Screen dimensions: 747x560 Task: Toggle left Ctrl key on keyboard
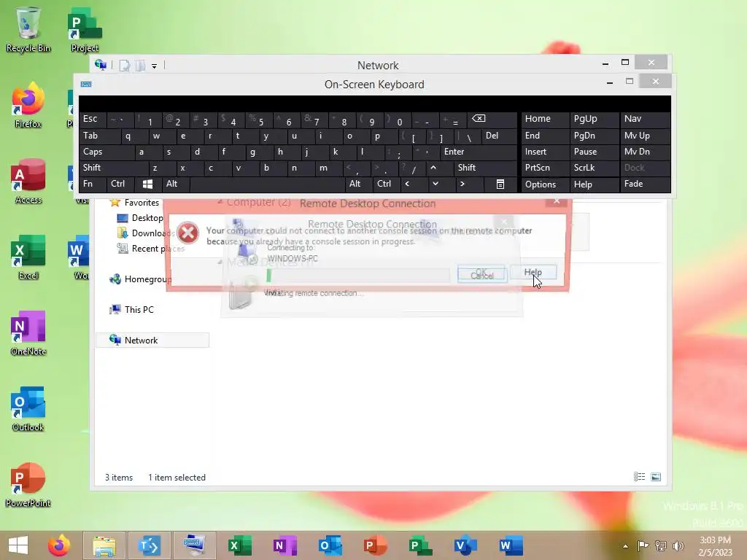120,184
